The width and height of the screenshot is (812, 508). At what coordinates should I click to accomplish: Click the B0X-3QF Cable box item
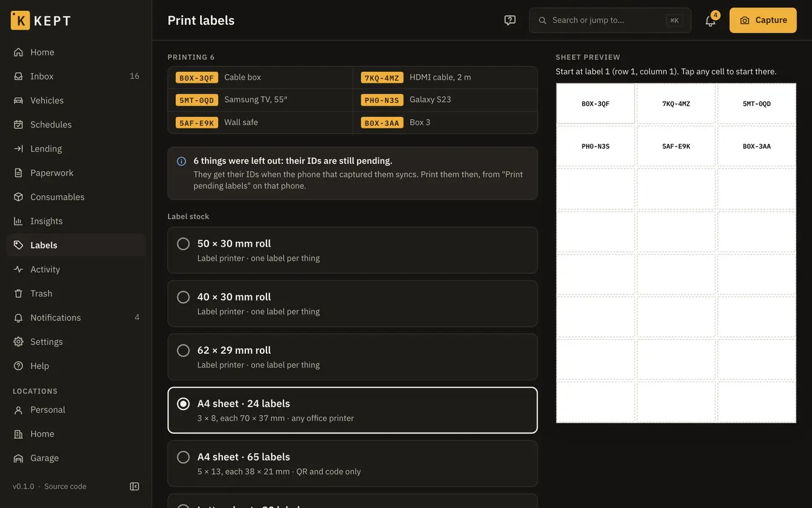pyautogui.click(x=260, y=77)
